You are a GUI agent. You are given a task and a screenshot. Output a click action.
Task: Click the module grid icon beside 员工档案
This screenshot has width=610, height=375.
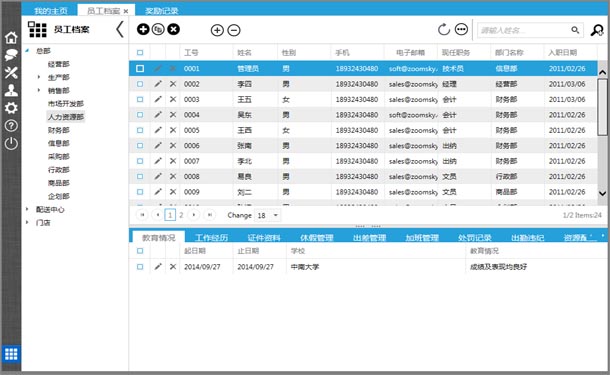37,29
